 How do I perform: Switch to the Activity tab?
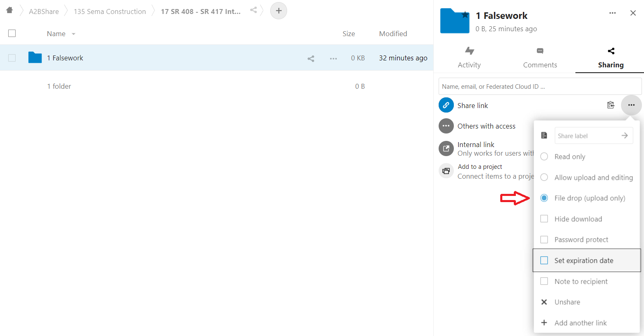[469, 58]
